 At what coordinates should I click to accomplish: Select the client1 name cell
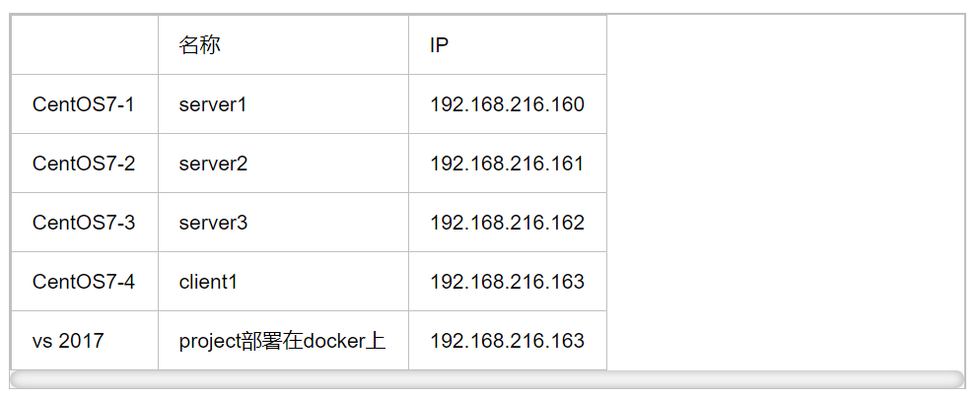point(209,282)
